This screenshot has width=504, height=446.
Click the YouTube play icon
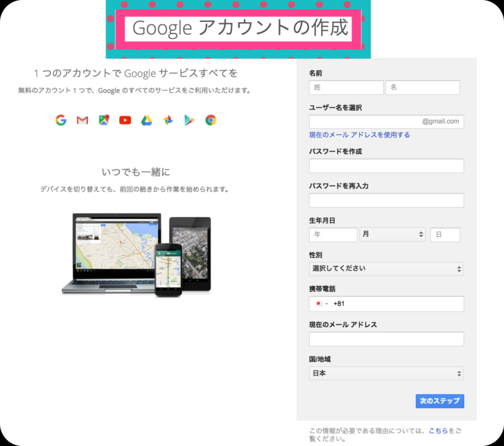[x=125, y=120]
